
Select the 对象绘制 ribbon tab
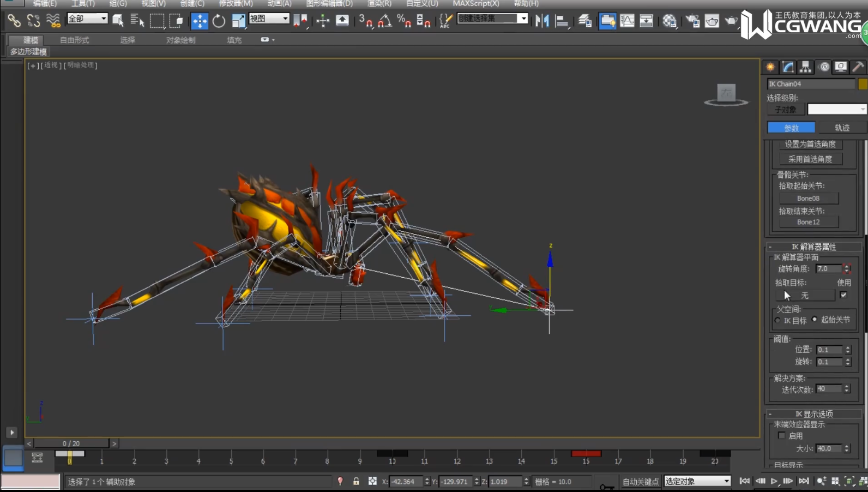pyautogui.click(x=180, y=40)
